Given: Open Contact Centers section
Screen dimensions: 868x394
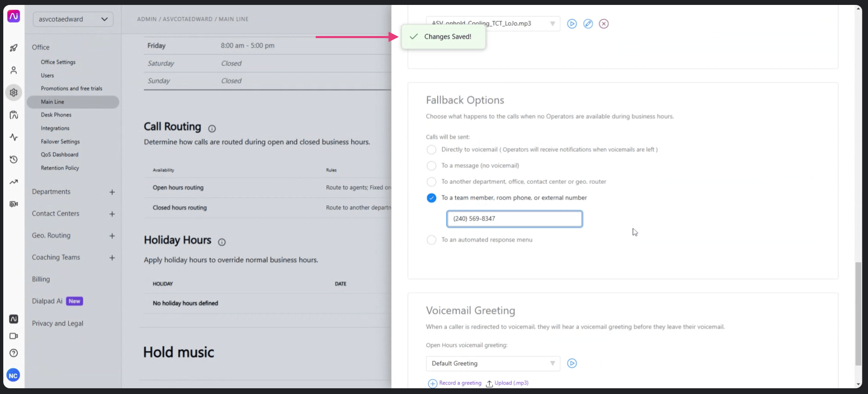Looking at the screenshot, I should (56, 213).
